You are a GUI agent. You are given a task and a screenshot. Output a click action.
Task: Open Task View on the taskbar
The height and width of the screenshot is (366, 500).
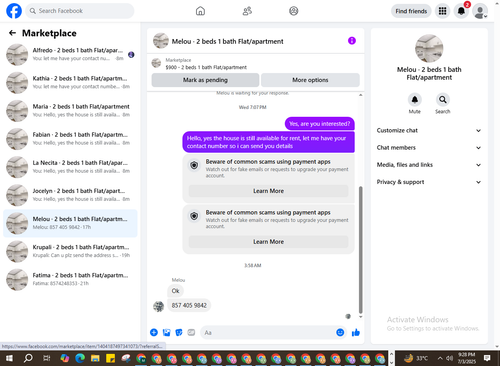[47, 358]
